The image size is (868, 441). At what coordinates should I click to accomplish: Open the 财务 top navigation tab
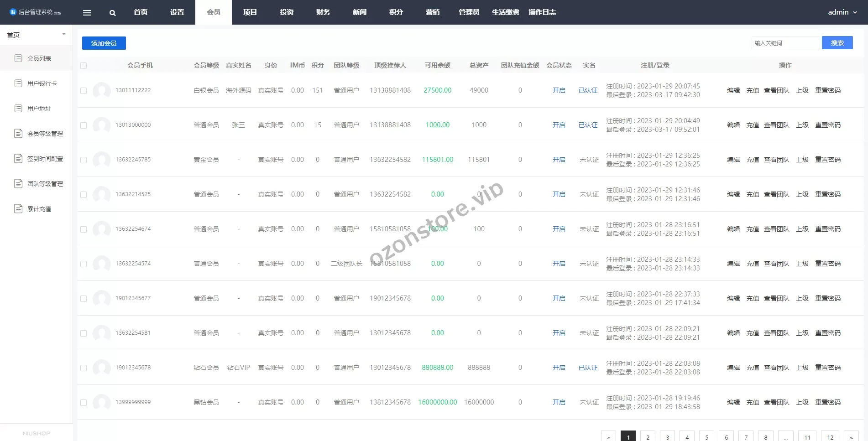[x=323, y=12]
